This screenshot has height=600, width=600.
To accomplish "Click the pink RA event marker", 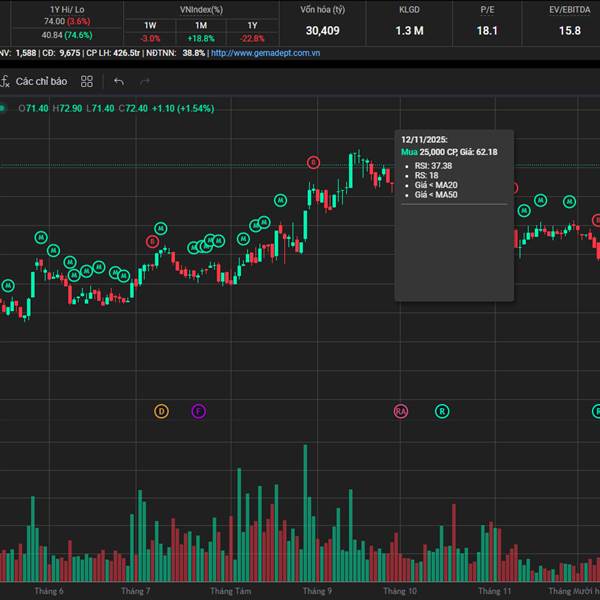I will pyautogui.click(x=401, y=411).
